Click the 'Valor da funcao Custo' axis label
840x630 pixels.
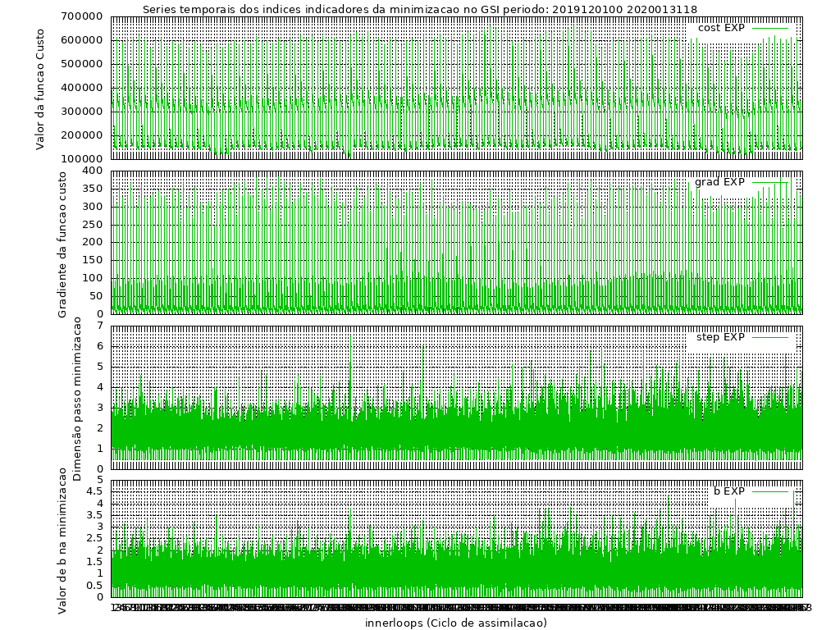coord(40,87)
